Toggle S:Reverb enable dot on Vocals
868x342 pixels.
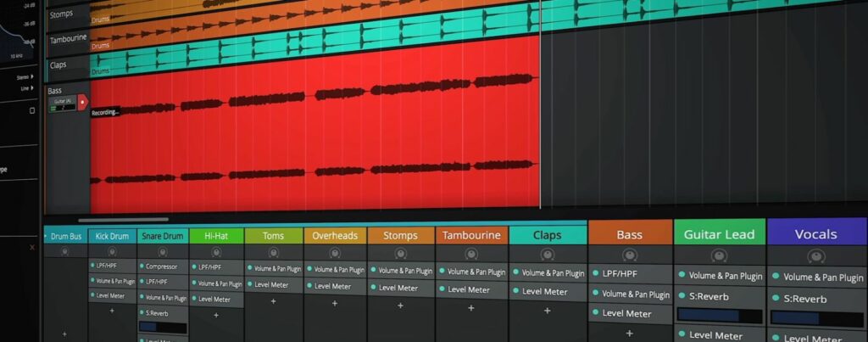tap(776, 299)
